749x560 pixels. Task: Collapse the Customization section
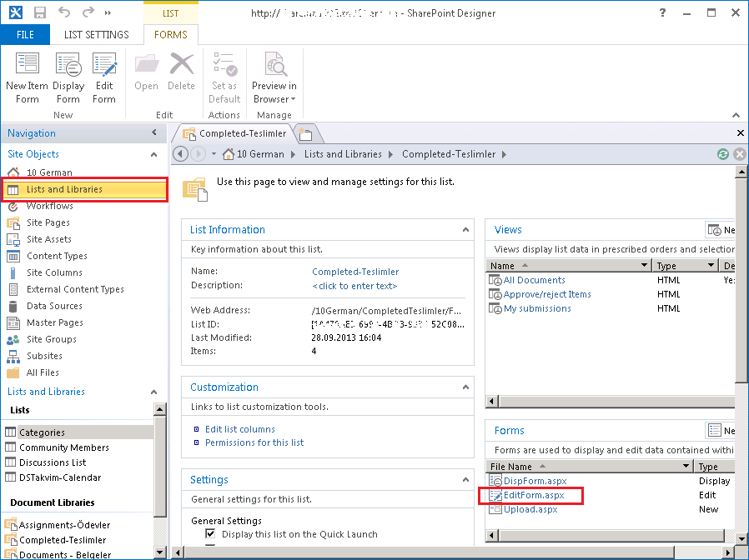coord(465,387)
